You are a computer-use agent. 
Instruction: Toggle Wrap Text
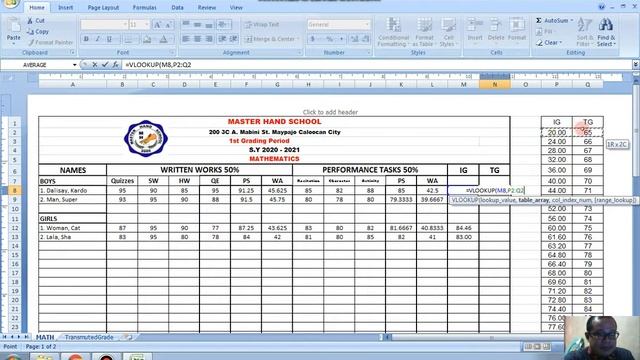pos(262,25)
